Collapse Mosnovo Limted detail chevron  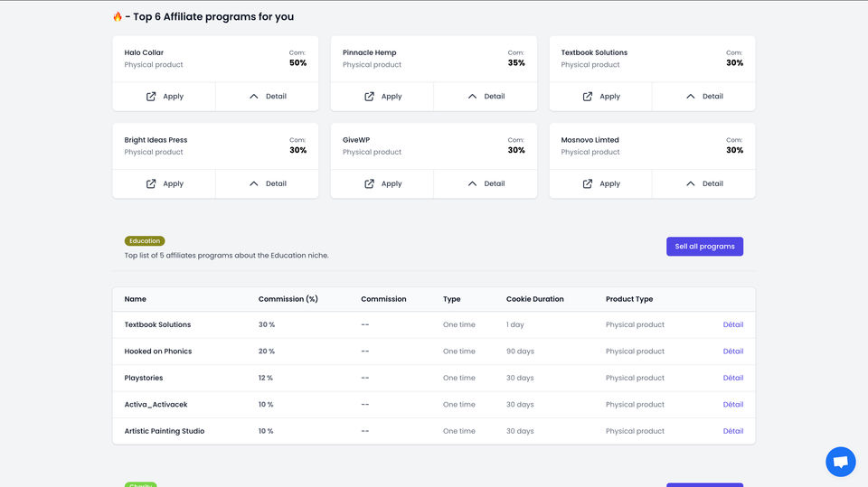point(690,183)
